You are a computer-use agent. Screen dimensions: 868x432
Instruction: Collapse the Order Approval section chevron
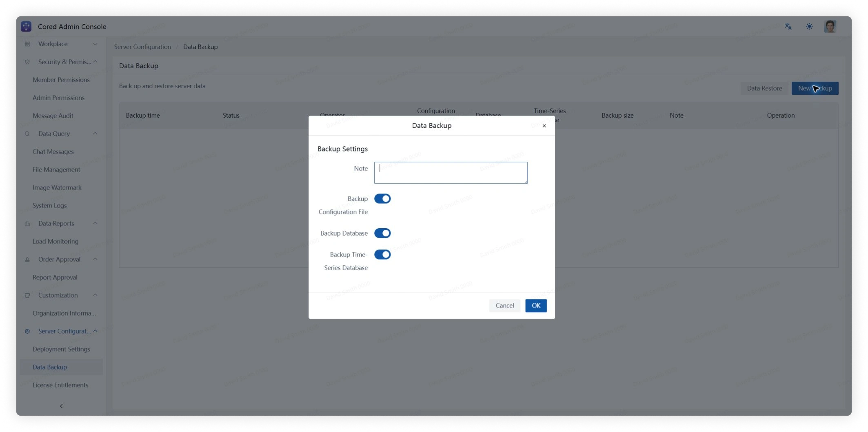[95, 260]
